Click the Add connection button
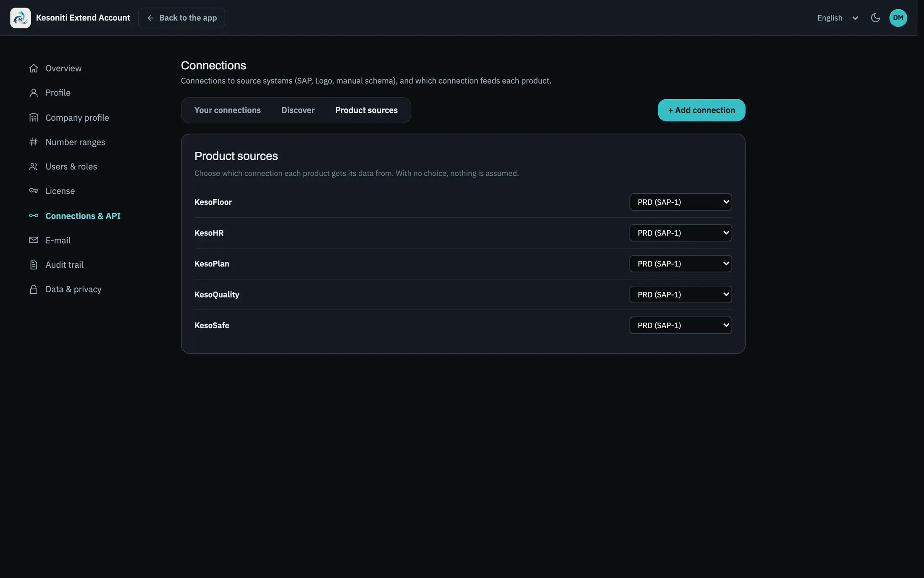 [701, 110]
